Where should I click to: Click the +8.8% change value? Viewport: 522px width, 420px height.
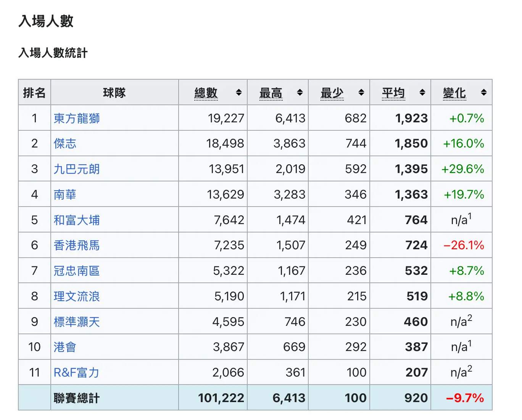pyautogui.click(x=466, y=296)
